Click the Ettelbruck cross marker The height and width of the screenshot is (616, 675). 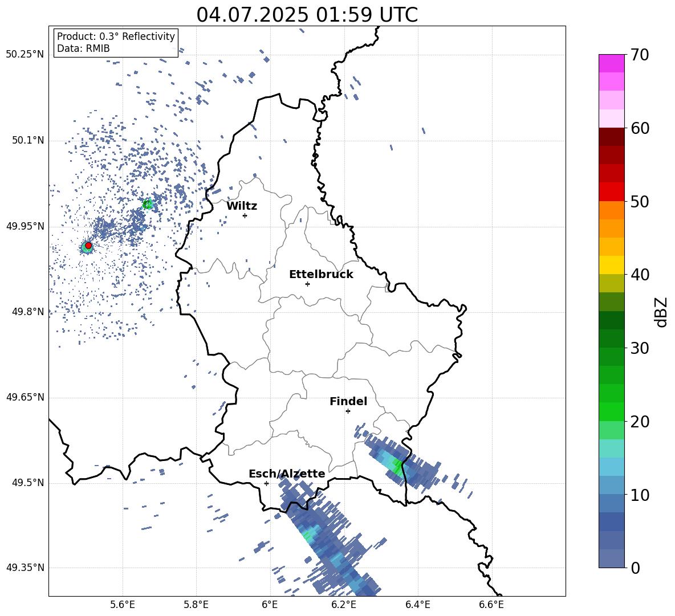(x=307, y=284)
